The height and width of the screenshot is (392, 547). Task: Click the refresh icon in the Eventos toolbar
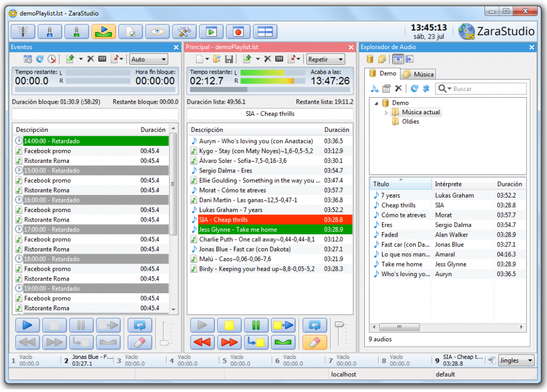[41, 59]
